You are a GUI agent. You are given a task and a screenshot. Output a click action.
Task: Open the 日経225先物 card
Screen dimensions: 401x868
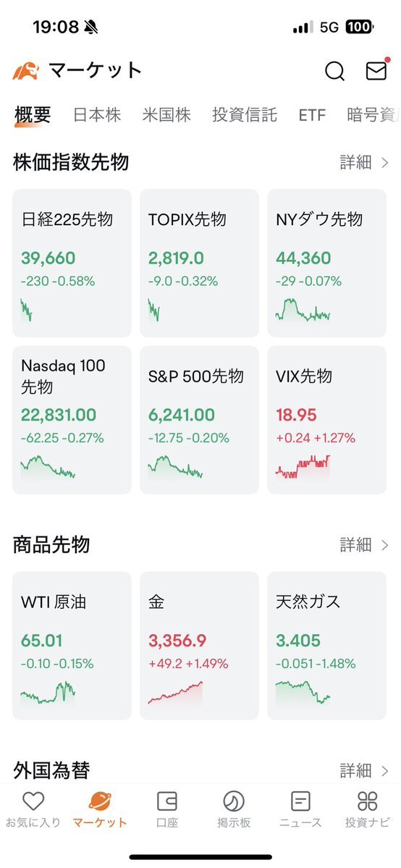tap(72, 263)
